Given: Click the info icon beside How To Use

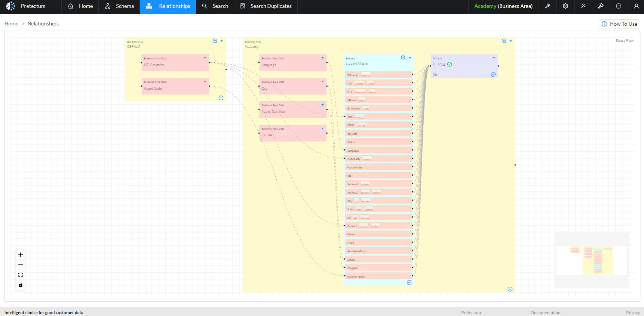Looking at the screenshot, I should tap(604, 24).
